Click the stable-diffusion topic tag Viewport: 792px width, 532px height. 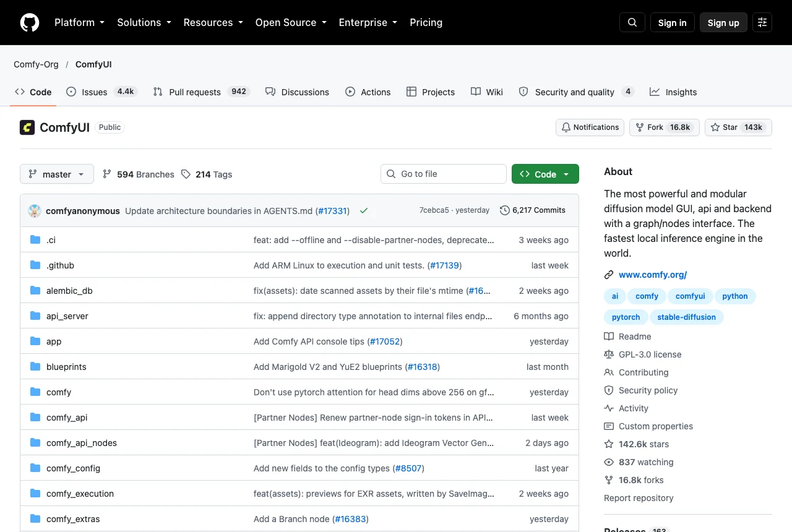tap(686, 317)
